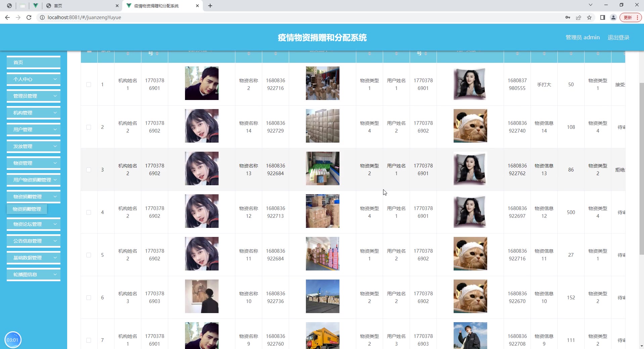Viewport: 644px width, 349px height.
Task: View the cat avatar in row 2
Action: pyautogui.click(x=470, y=126)
